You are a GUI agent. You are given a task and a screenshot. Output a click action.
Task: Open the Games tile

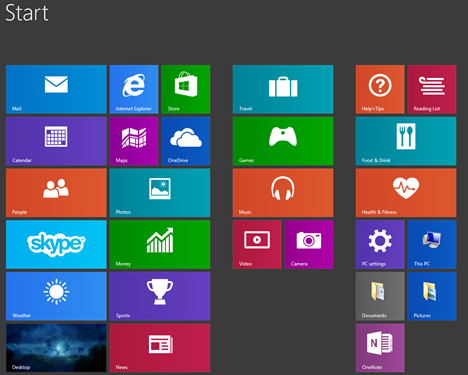283,141
